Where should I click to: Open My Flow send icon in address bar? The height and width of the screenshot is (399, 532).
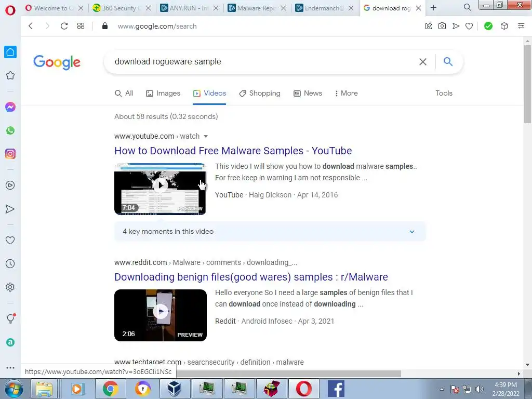456,26
